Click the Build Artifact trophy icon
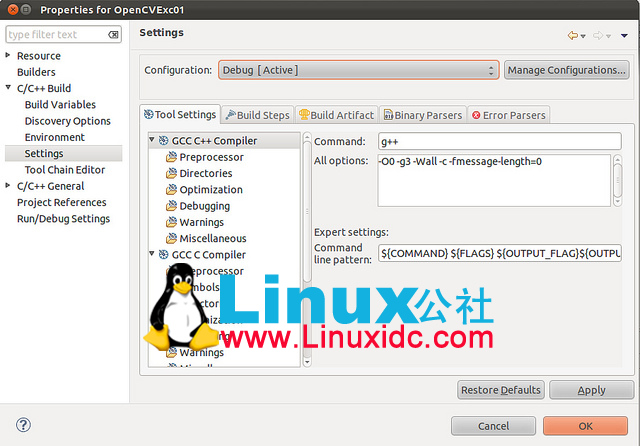 coord(304,115)
